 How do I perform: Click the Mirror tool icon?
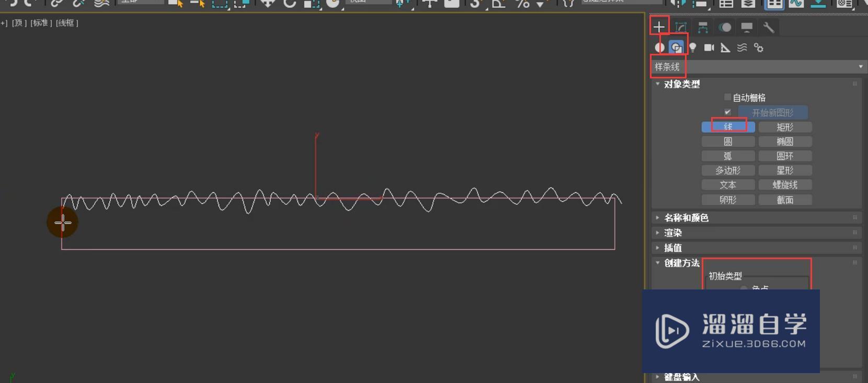click(678, 3)
